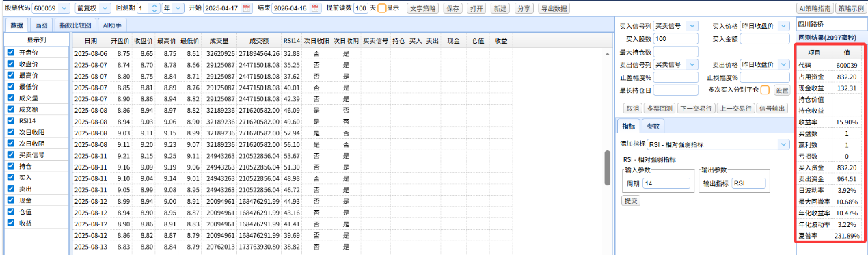Switch to the 指标 tab

tap(629, 126)
